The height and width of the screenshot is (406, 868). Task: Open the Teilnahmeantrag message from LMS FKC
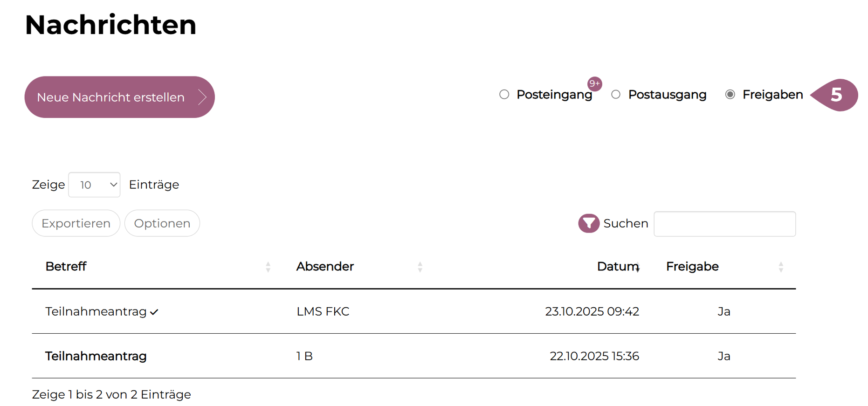(96, 311)
